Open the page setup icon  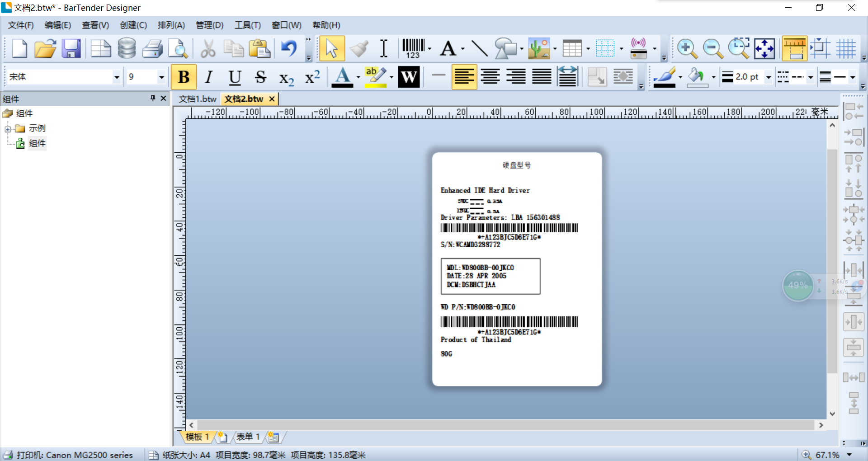point(100,48)
